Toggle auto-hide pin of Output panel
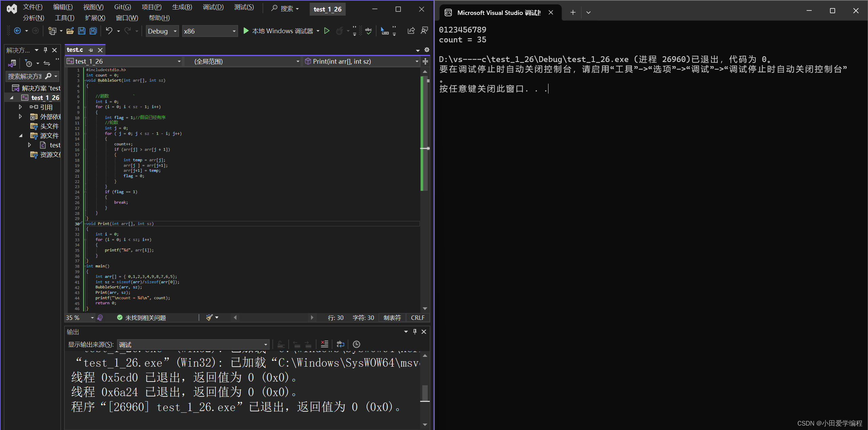The height and width of the screenshot is (430, 868). [414, 332]
